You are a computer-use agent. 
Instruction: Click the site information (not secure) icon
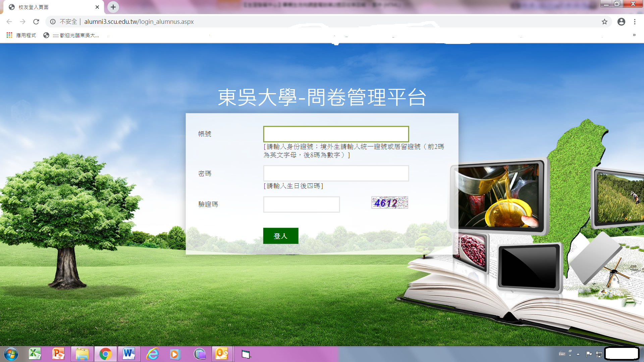pyautogui.click(x=53, y=22)
